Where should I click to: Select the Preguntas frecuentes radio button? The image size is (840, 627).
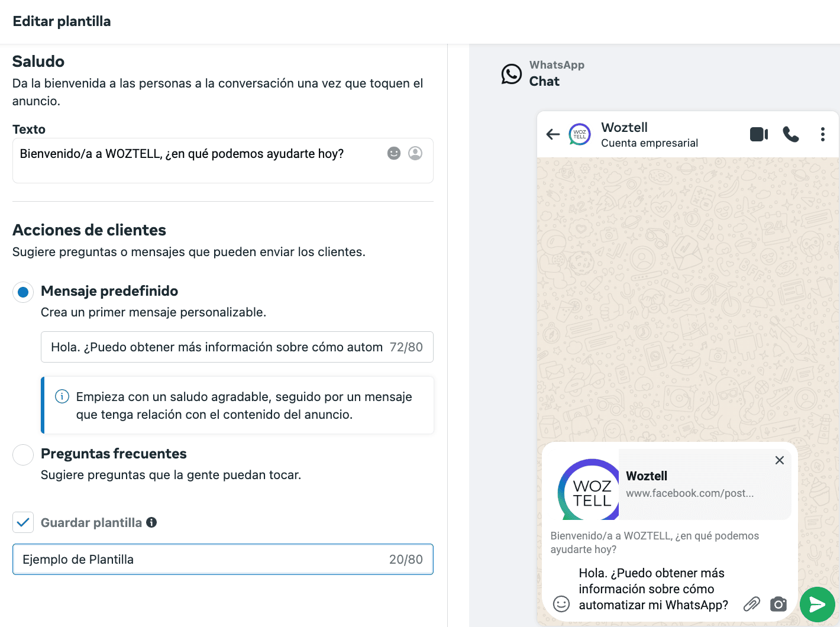(x=23, y=455)
